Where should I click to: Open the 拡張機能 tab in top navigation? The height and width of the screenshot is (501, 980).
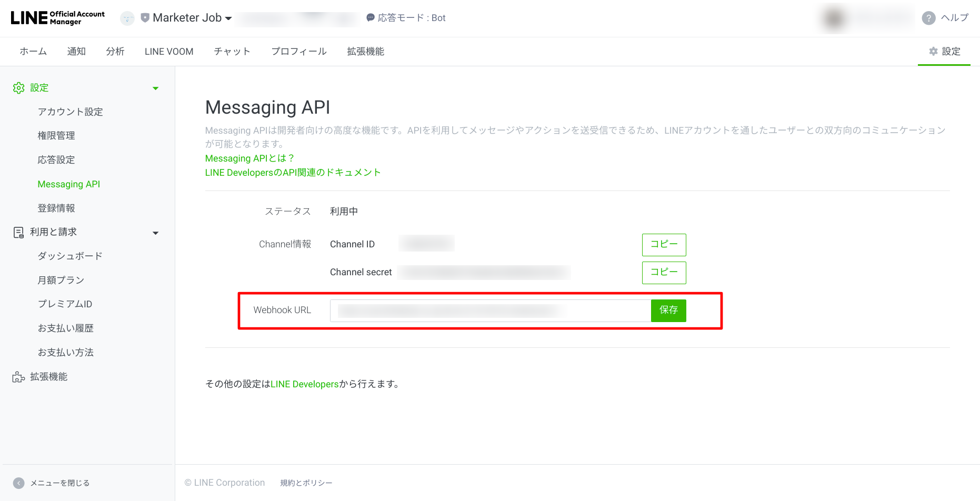click(x=366, y=52)
